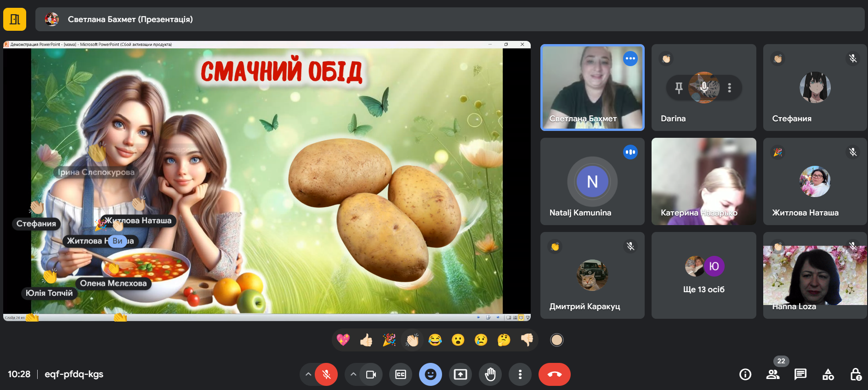Change emoji skin tone swatch
Screen dimensions: 868x390
(557, 340)
